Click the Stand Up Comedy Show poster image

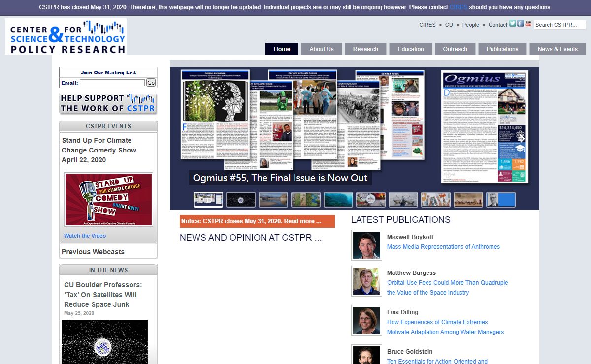click(108, 199)
